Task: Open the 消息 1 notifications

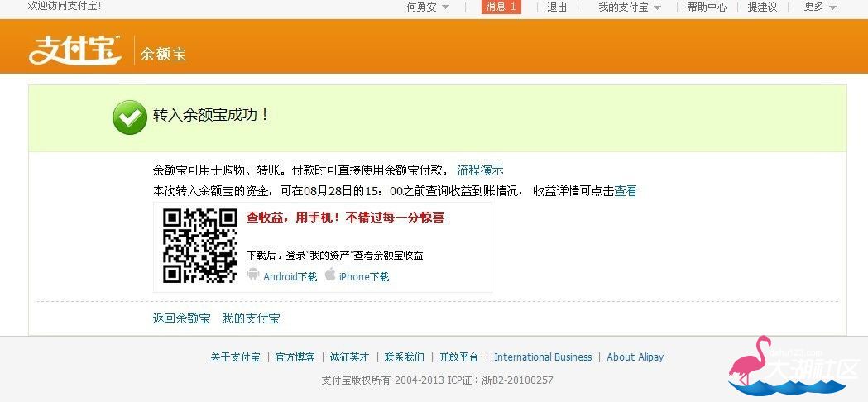Action: pyautogui.click(x=501, y=7)
